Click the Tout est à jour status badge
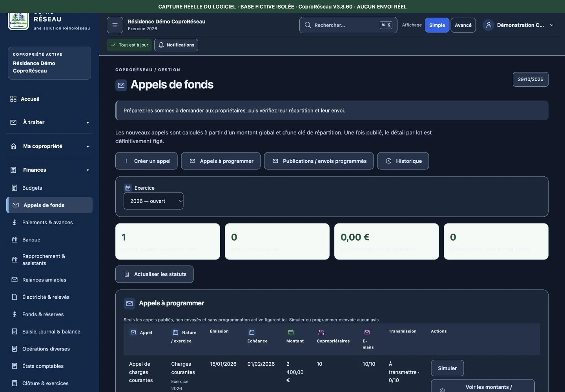This screenshot has height=392, width=565. pyautogui.click(x=129, y=45)
